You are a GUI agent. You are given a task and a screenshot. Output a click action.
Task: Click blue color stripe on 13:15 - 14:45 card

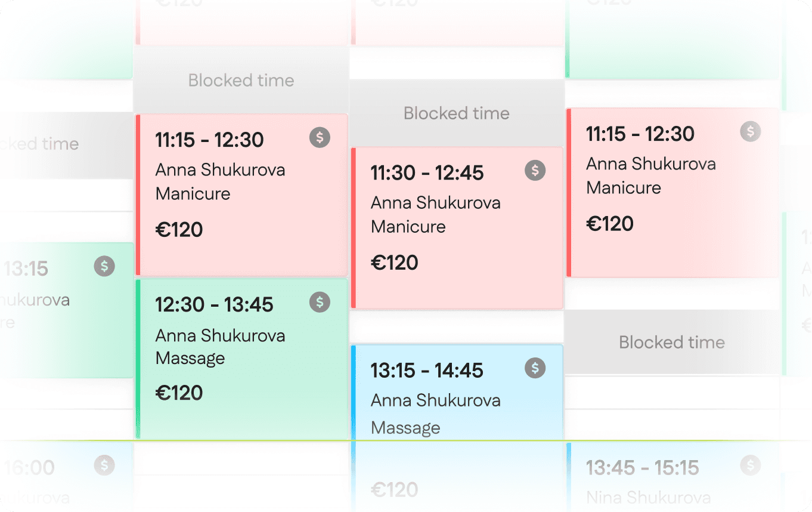354,391
